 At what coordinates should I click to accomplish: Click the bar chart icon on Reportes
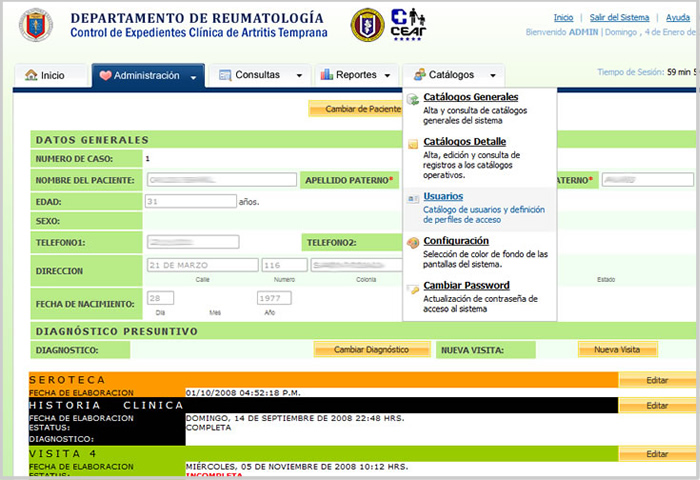(327, 74)
